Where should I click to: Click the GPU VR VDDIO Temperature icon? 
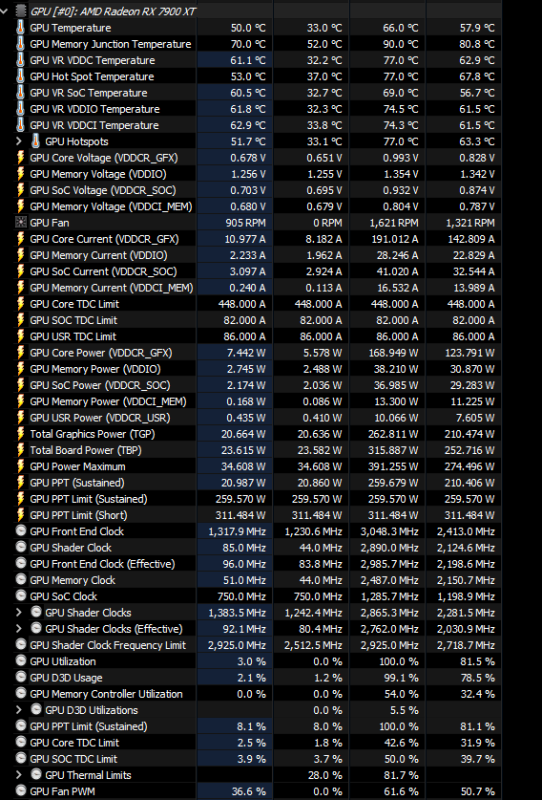pyautogui.click(x=20, y=109)
